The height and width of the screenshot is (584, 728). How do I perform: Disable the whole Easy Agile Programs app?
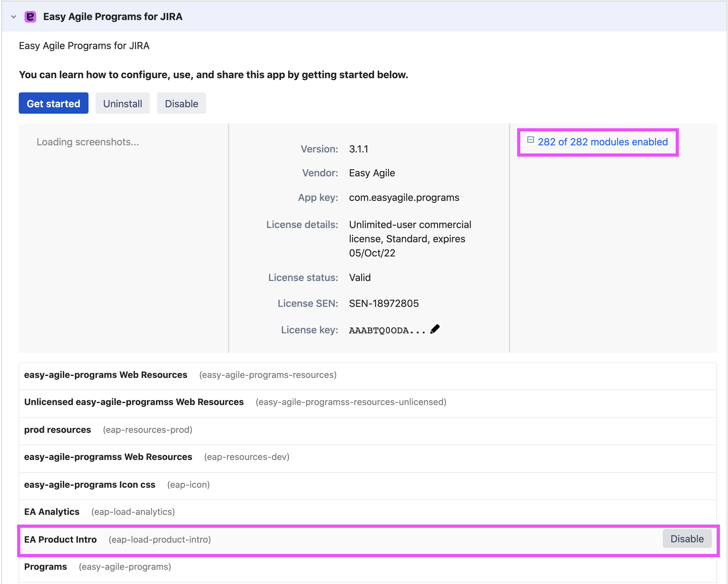point(181,103)
